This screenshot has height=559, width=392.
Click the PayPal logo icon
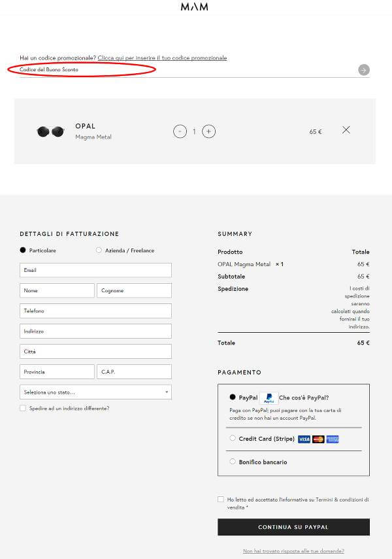[269, 398]
